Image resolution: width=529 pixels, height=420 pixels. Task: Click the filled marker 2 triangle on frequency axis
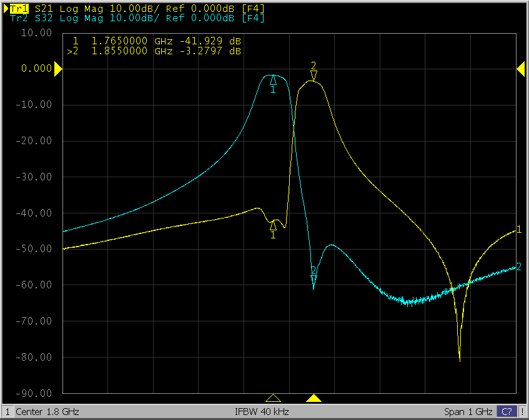(x=314, y=398)
